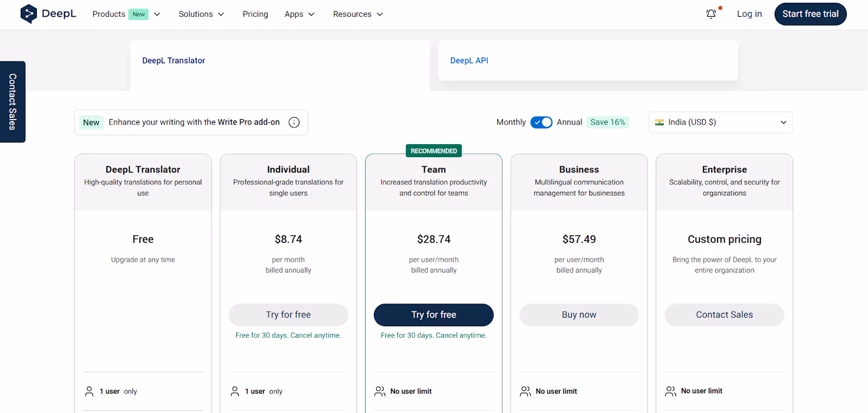Select the Annual billing label
This screenshot has width=868, height=413.
570,122
